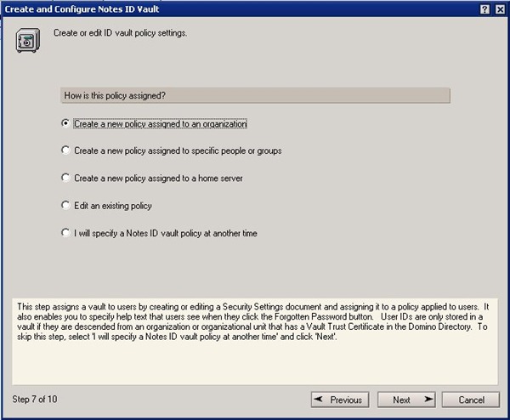Proceed with the Next button
This screenshot has height=420, width=510.
tap(407, 400)
